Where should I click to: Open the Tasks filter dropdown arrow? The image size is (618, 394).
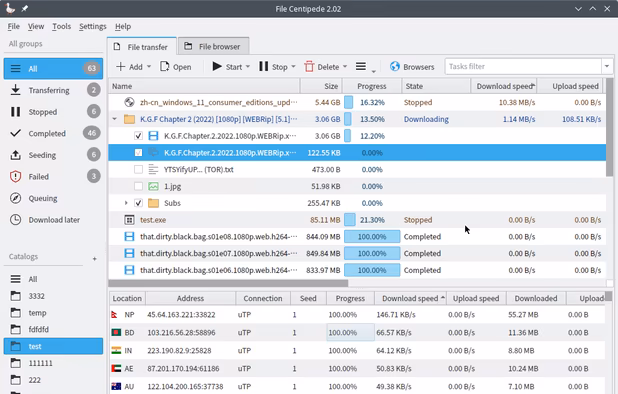pyautogui.click(x=607, y=66)
